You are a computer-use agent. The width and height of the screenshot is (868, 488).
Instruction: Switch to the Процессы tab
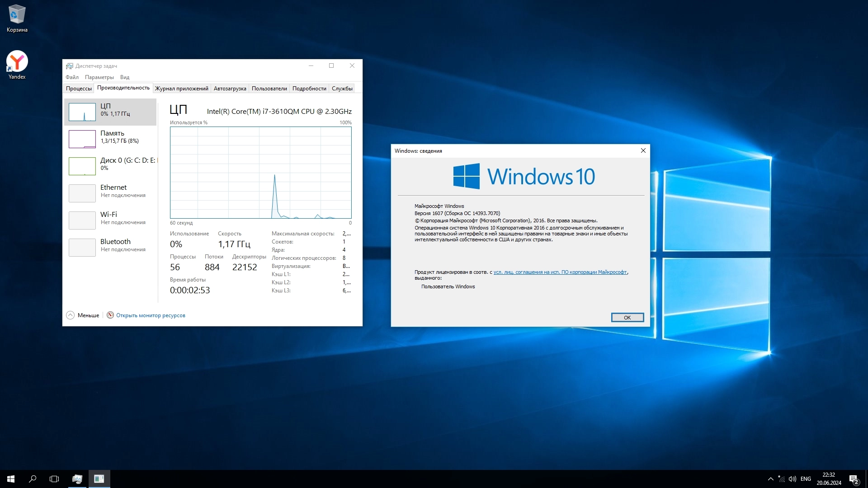click(x=79, y=89)
